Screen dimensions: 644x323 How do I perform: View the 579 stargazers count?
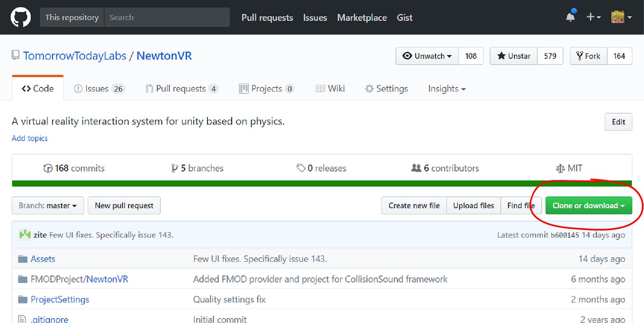(550, 56)
